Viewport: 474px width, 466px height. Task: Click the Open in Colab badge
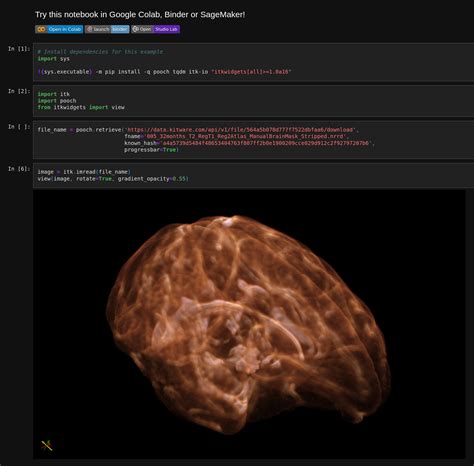tap(59, 29)
